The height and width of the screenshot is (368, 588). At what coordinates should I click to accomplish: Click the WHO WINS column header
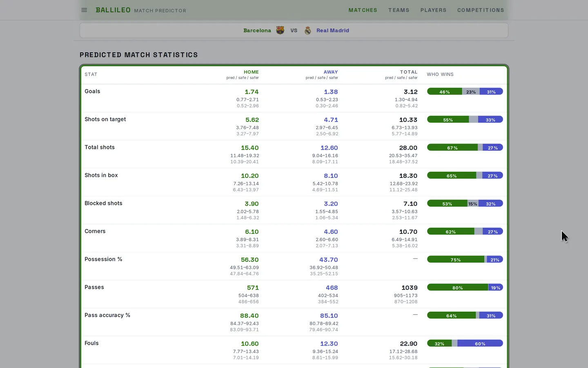[x=440, y=74]
